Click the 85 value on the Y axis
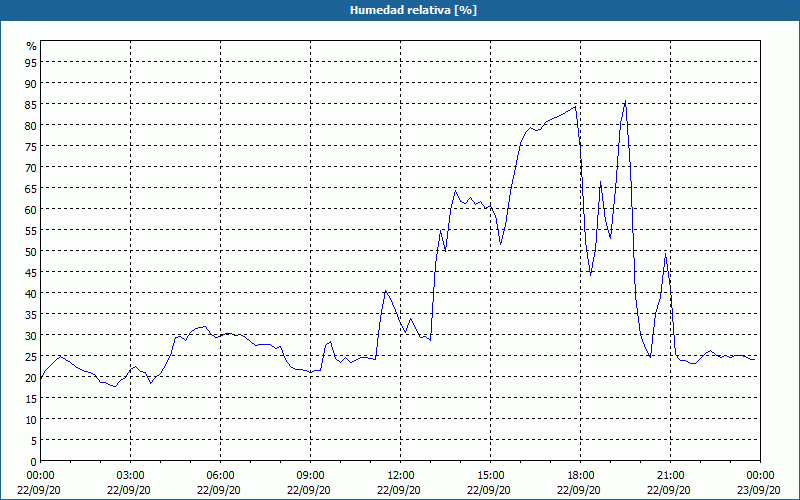This screenshot has height=500, width=800. 31,104
